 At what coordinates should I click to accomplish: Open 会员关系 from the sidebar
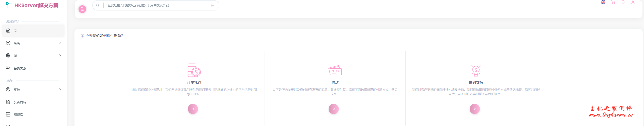[x=20, y=68]
